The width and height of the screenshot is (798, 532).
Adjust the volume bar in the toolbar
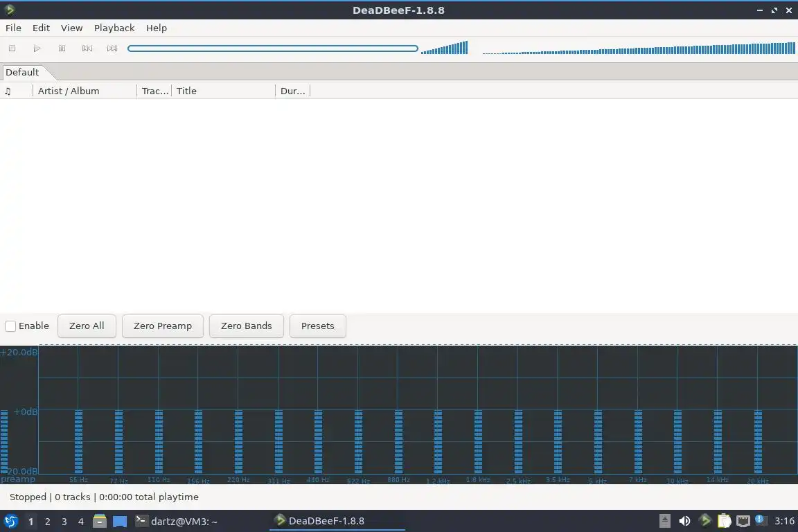(444, 48)
